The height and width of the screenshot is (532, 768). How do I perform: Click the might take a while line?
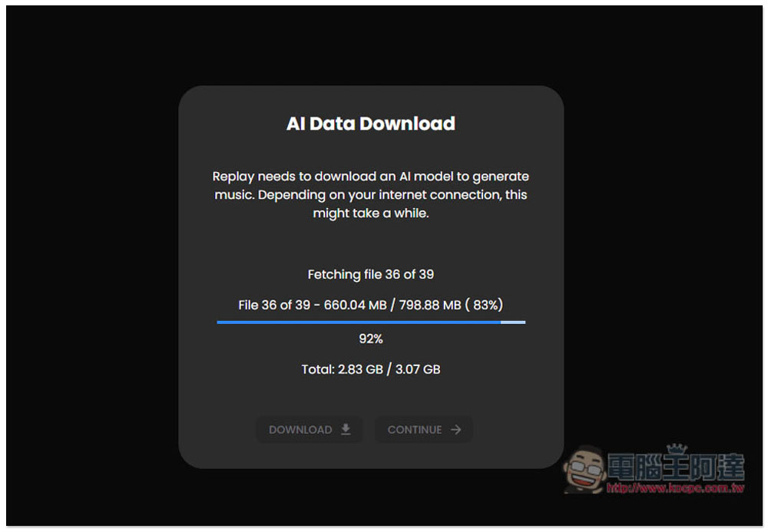point(371,213)
